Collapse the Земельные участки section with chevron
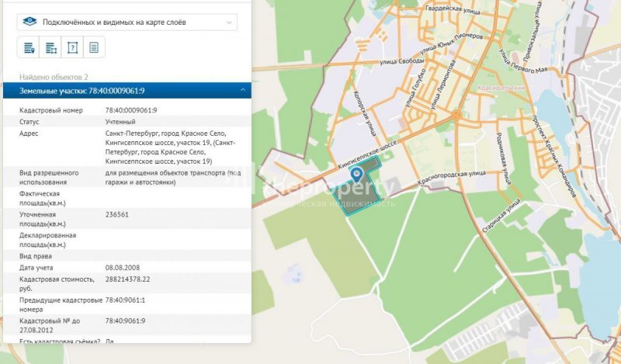 (x=243, y=91)
